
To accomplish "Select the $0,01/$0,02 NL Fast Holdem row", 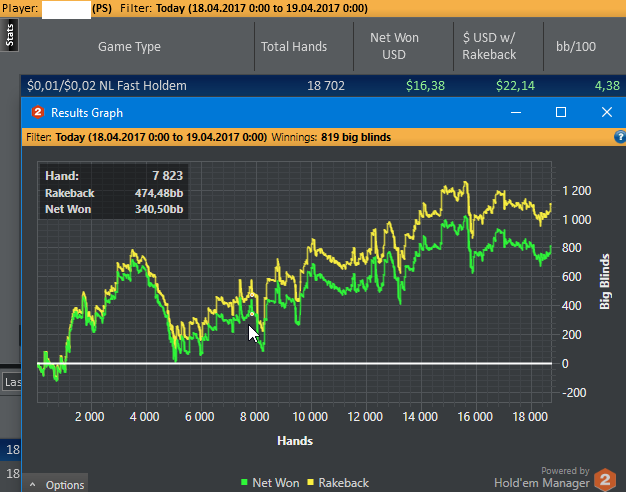I will click(323, 85).
